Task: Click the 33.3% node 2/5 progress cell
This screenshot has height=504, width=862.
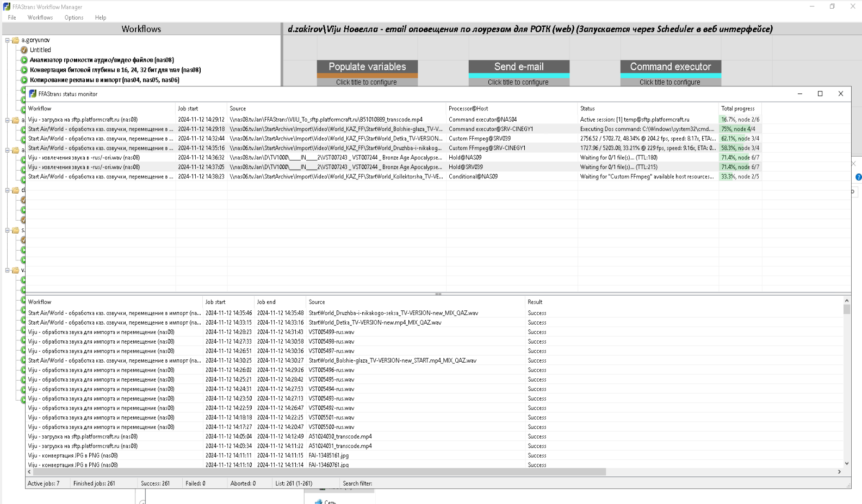Action: pyautogui.click(x=740, y=177)
